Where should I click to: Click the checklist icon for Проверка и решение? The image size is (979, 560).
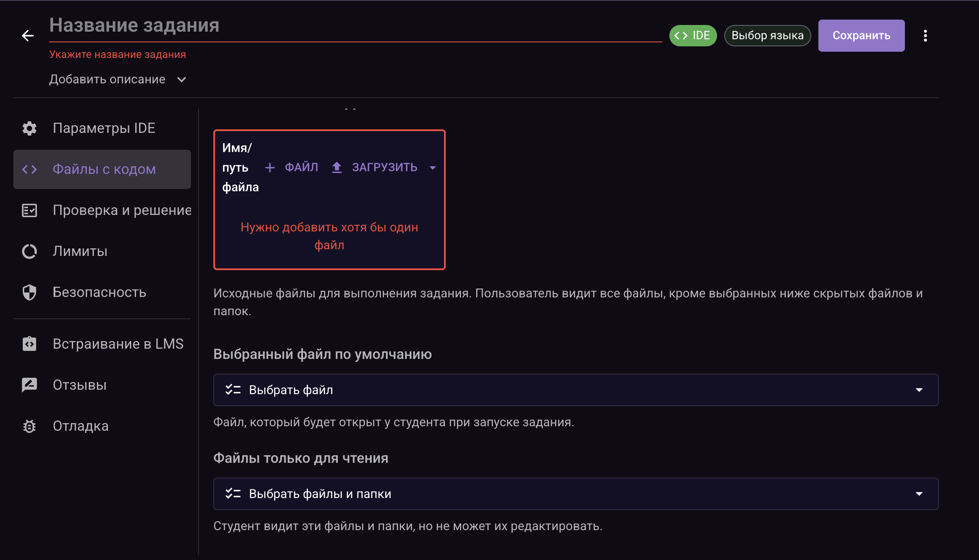pyautogui.click(x=29, y=210)
